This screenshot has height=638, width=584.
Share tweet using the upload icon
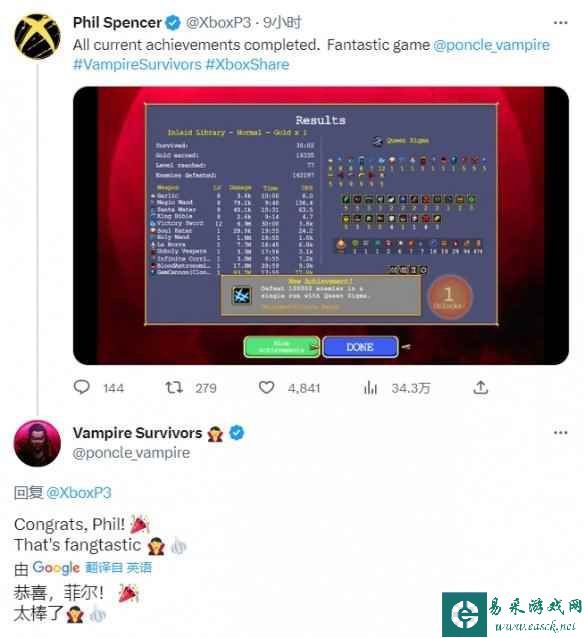click(x=481, y=387)
